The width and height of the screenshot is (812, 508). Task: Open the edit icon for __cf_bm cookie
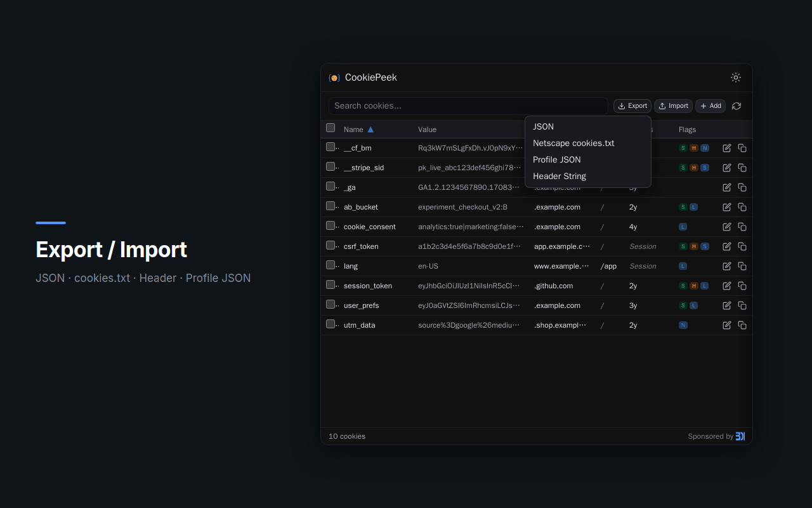(726, 147)
